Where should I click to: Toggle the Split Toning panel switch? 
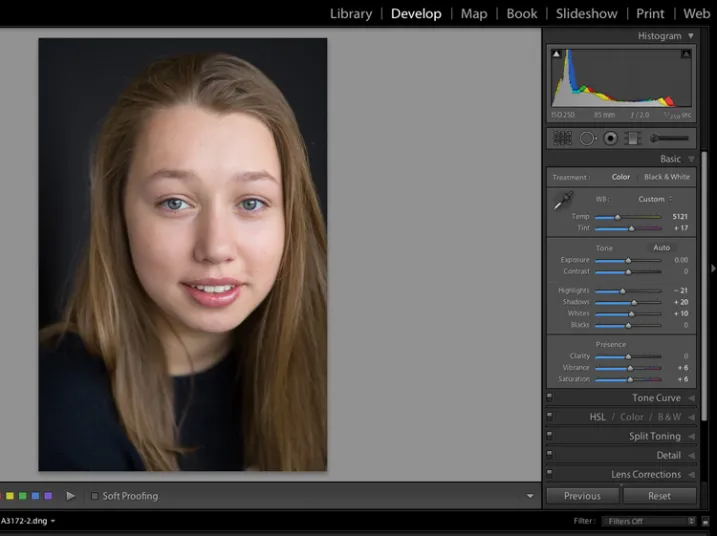point(550,435)
